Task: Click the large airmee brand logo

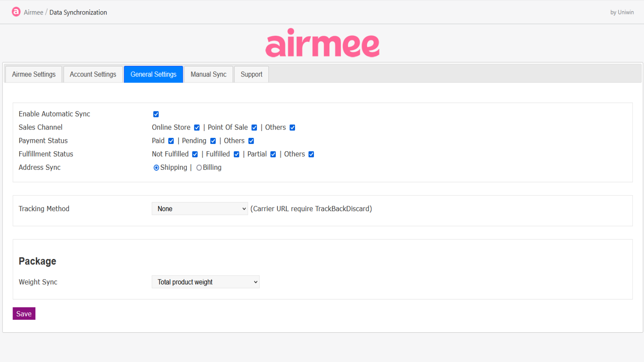Action: [x=322, y=43]
